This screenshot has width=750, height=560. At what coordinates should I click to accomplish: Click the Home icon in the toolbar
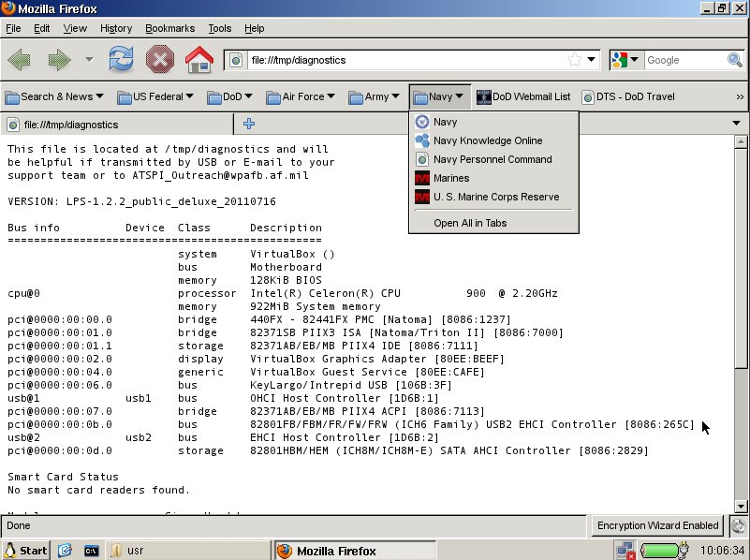click(199, 58)
